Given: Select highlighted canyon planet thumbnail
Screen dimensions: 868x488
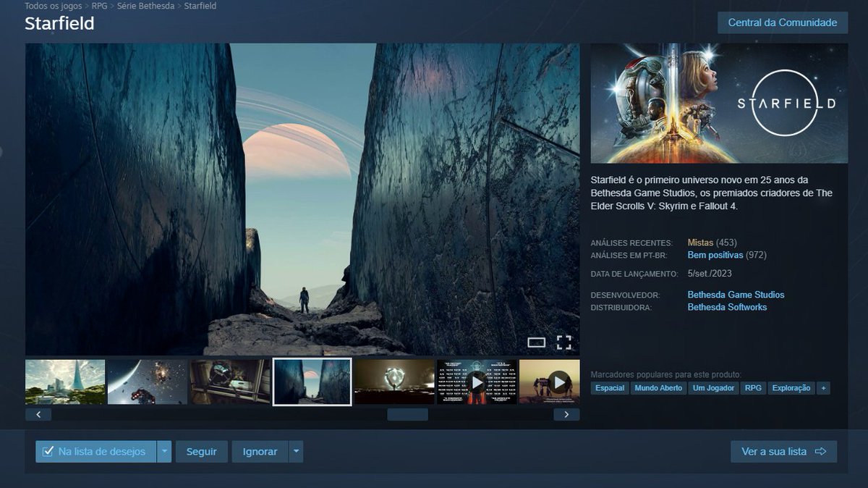Looking at the screenshot, I should click(312, 382).
